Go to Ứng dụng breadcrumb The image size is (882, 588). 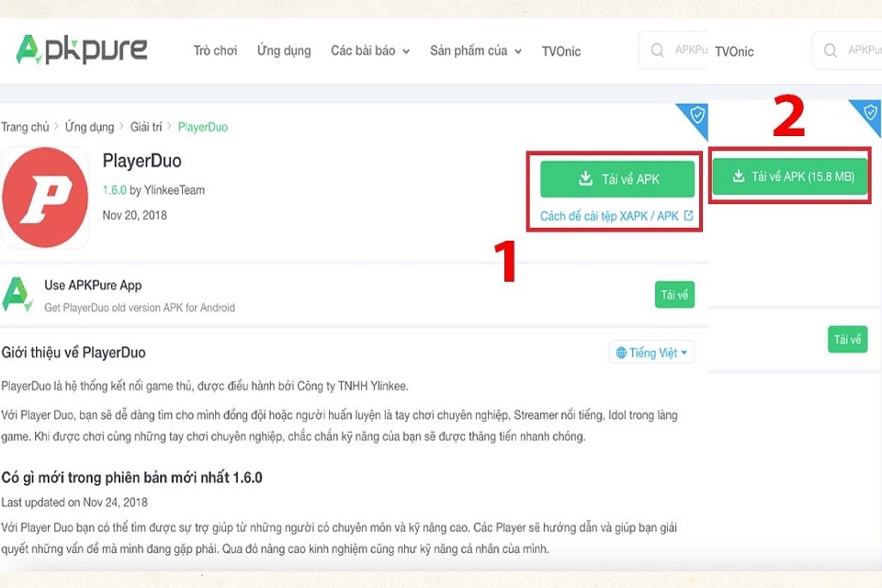[89, 127]
